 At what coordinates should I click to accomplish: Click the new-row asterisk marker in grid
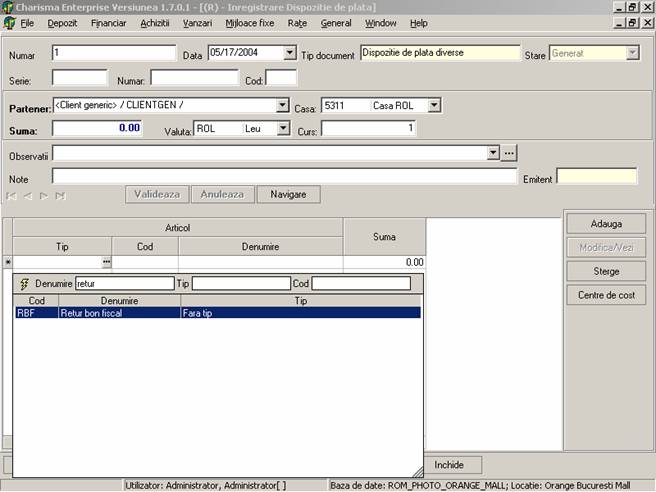tap(8, 262)
